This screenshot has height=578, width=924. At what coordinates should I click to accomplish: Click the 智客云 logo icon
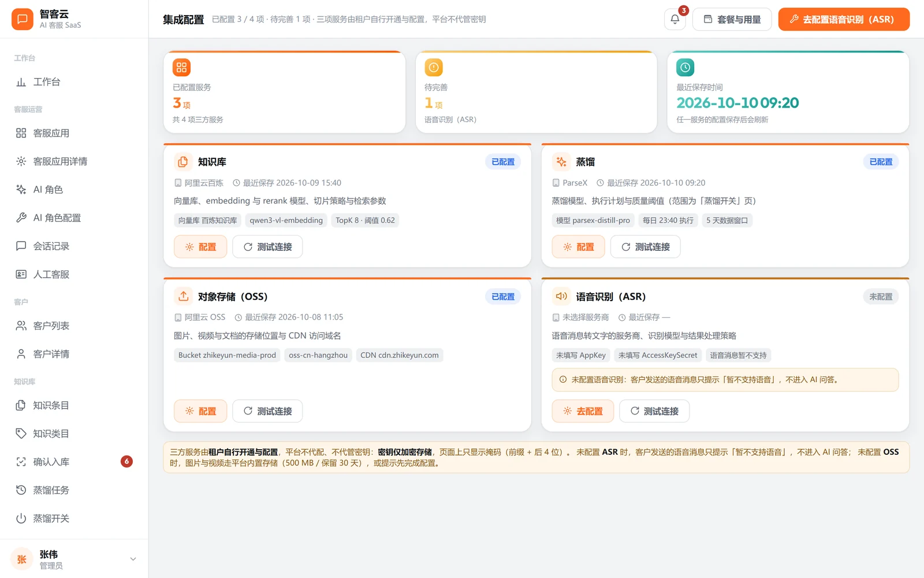[x=22, y=19]
